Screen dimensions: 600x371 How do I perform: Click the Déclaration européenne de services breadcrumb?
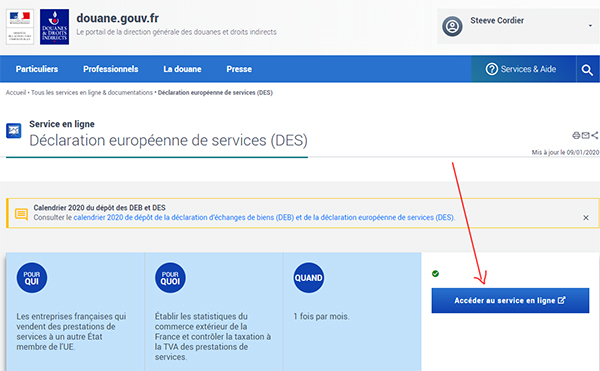tap(215, 93)
